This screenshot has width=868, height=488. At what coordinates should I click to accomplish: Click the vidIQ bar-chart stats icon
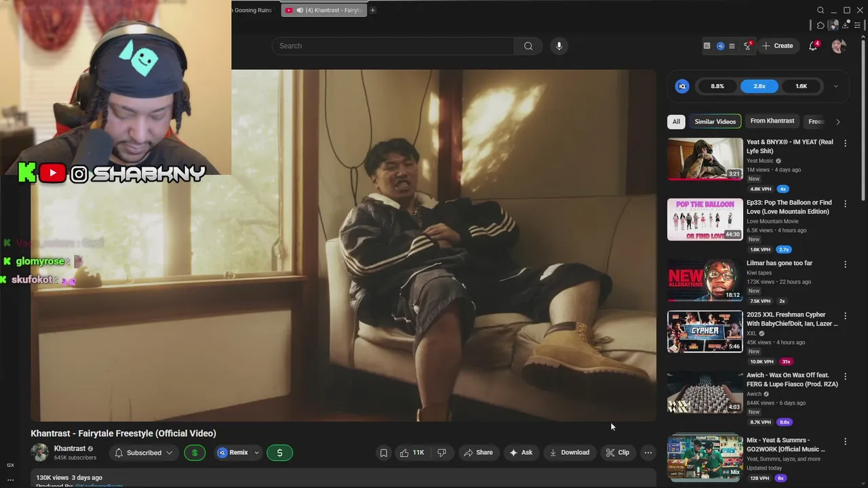click(707, 46)
